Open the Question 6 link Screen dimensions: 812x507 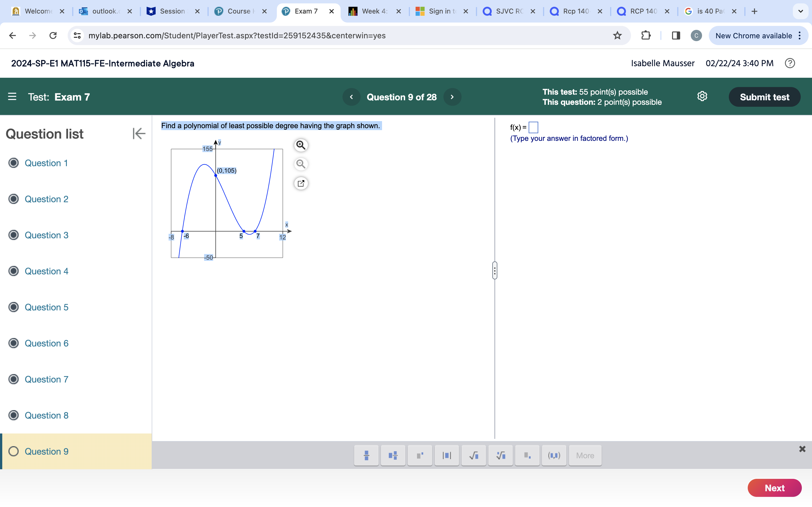pyautogui.click(x=46, y=343)
